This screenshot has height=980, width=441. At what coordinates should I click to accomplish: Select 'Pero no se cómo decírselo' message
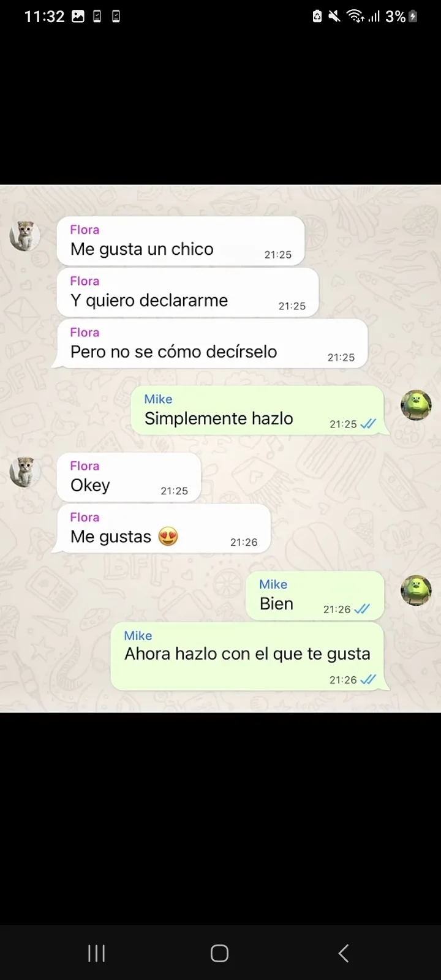[212, 344]
